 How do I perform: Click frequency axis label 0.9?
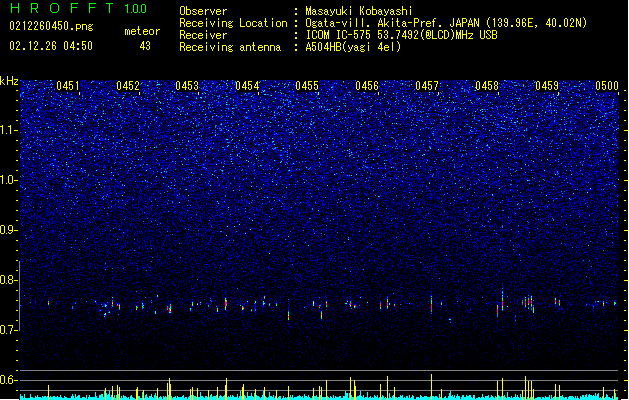click(x=9, y=230)
